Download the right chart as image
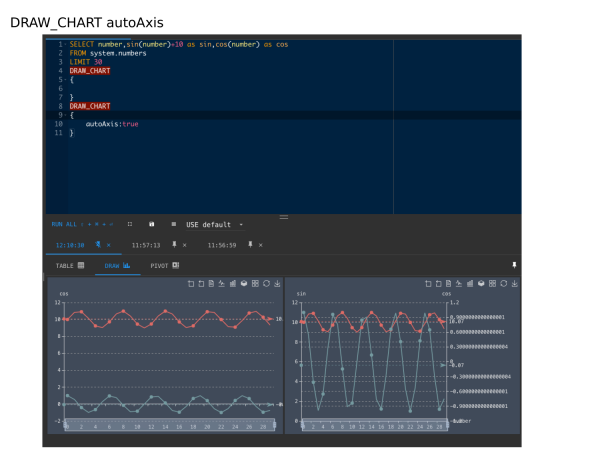 pos(514,284)
